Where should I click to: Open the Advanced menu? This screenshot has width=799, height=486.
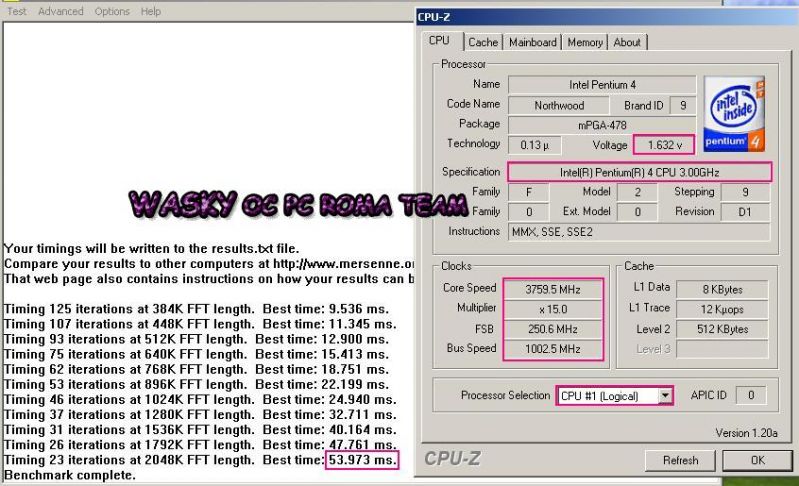point(61,11)
